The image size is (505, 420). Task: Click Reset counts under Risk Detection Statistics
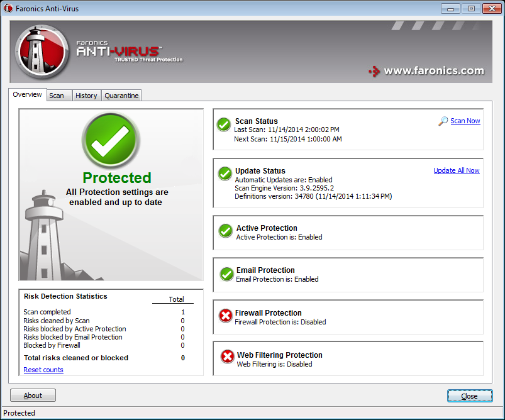pos(43,369)
